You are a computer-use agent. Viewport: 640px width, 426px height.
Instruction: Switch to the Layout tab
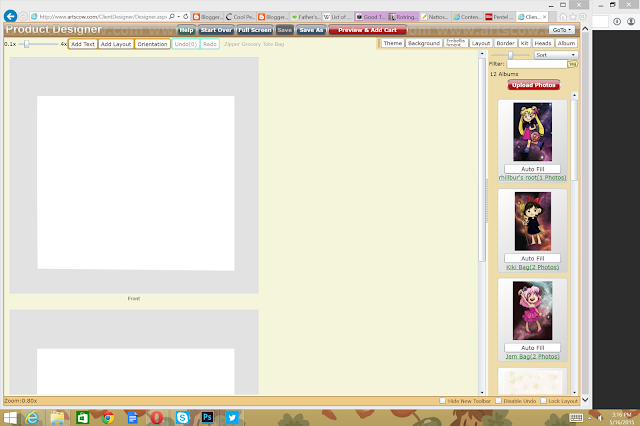pos(481,43)
